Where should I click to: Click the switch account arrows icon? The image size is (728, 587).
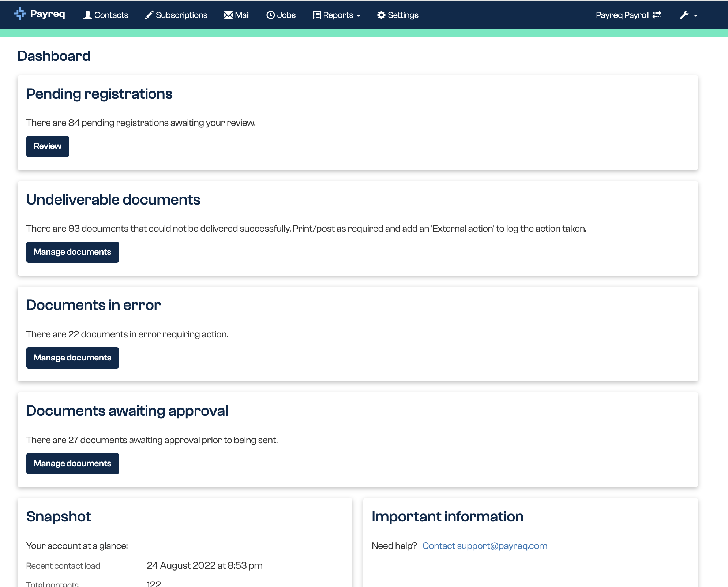pos(657,15)
